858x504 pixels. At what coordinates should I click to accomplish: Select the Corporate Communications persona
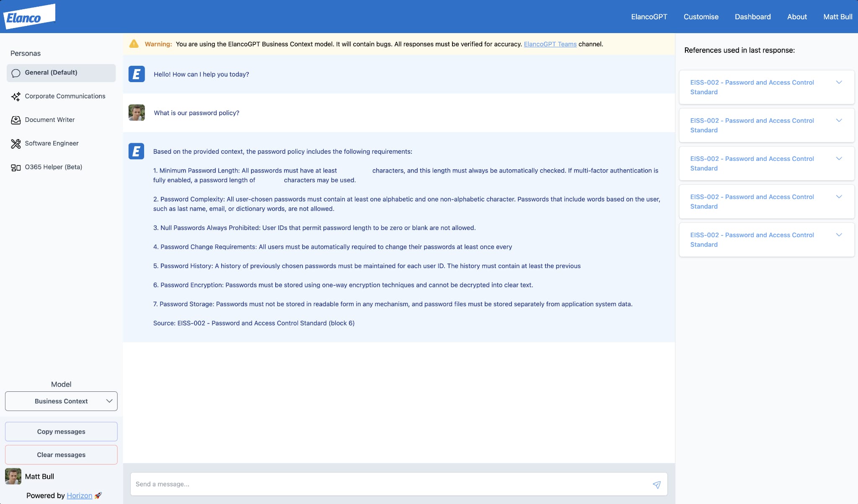click(x=61, y=96)
